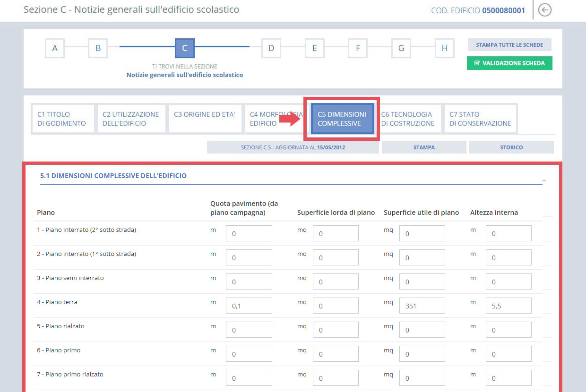Open section E from the stepper
The width and height of the screenshot is (586, 392).
click(x=314, y=48)
